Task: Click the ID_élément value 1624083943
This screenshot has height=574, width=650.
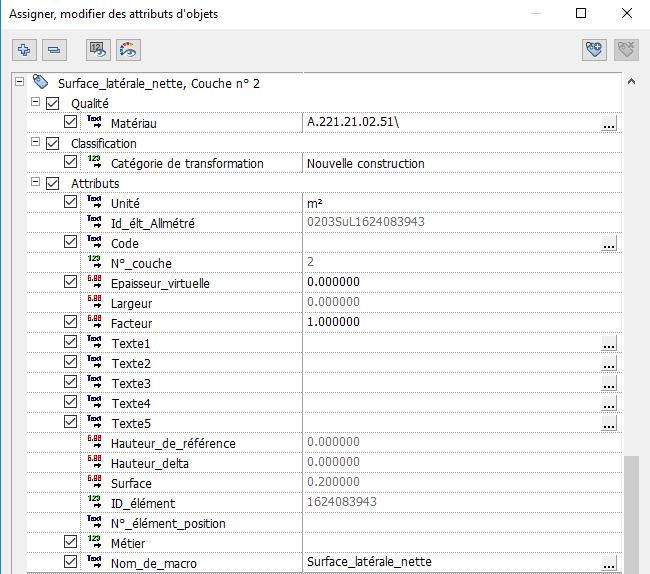Action: (x=342, y=502)
